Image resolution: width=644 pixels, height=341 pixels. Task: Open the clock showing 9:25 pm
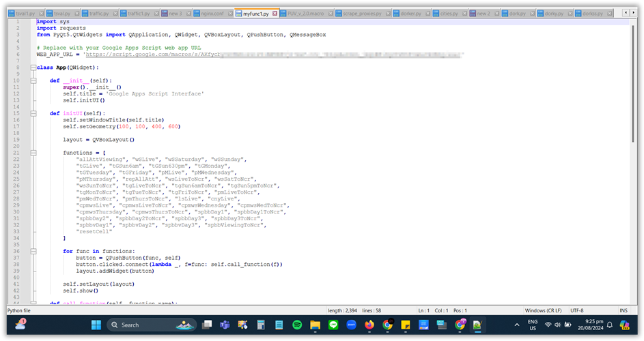click(590, 325)
